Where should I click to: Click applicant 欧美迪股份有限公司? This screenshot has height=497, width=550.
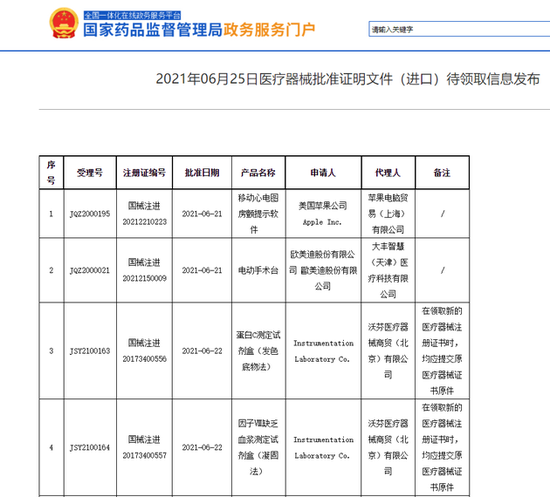click(x=323, y=270)
